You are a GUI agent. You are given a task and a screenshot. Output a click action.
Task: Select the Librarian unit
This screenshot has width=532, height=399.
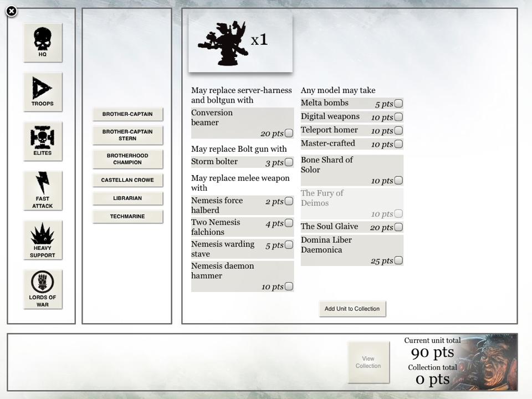[x=127, y=198]
